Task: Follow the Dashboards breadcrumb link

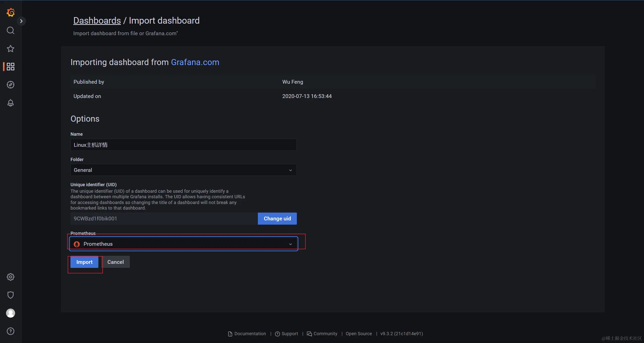Action: pos(97,21)
